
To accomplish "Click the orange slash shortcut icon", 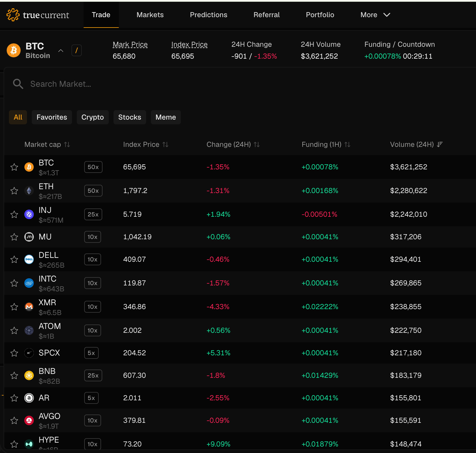I will [x=76, y=50].
